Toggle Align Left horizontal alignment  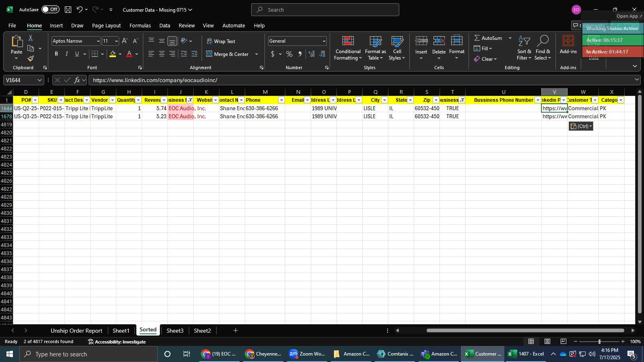coord(151,54)
